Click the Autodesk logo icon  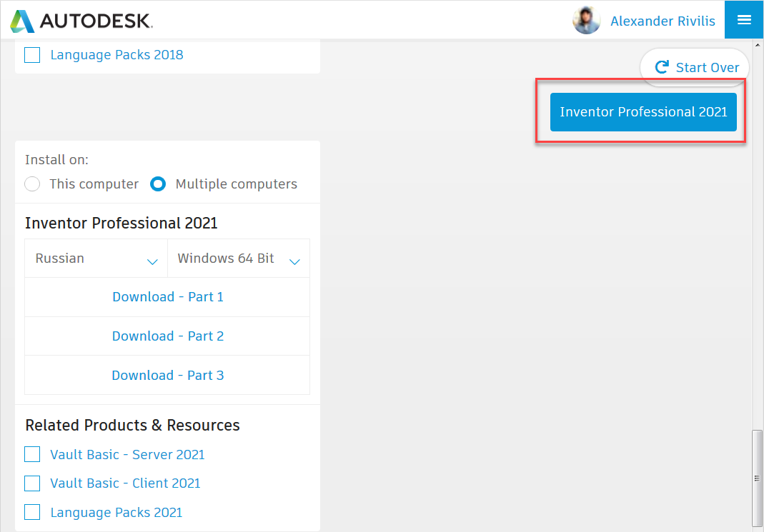tap(22, 21)
